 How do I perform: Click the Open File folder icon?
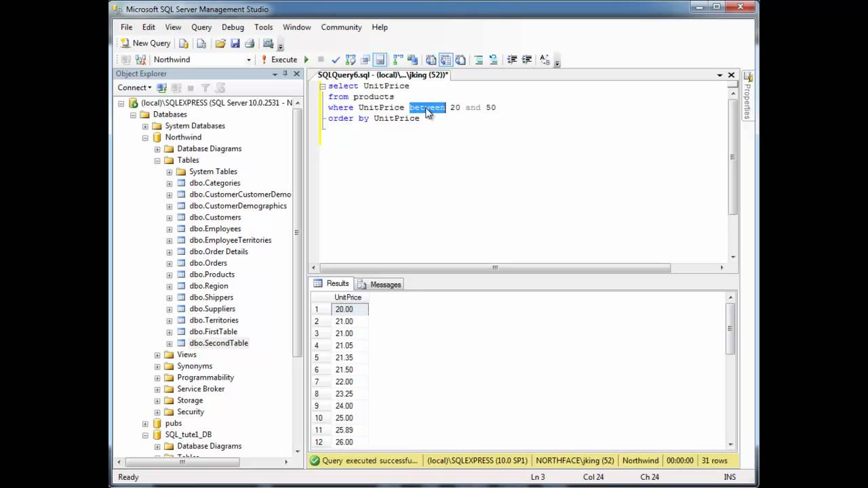tap(220, 43)
